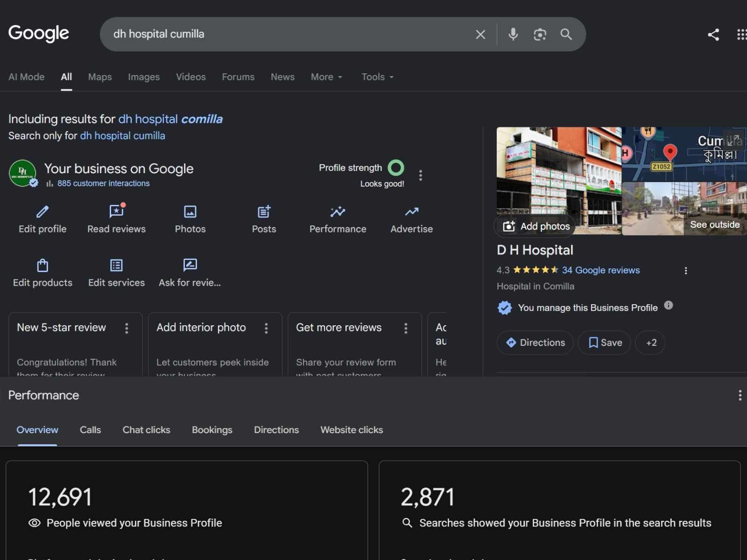Open 885 customer interactions link
This screenshot has width=747, height=560.
(103, 183)
